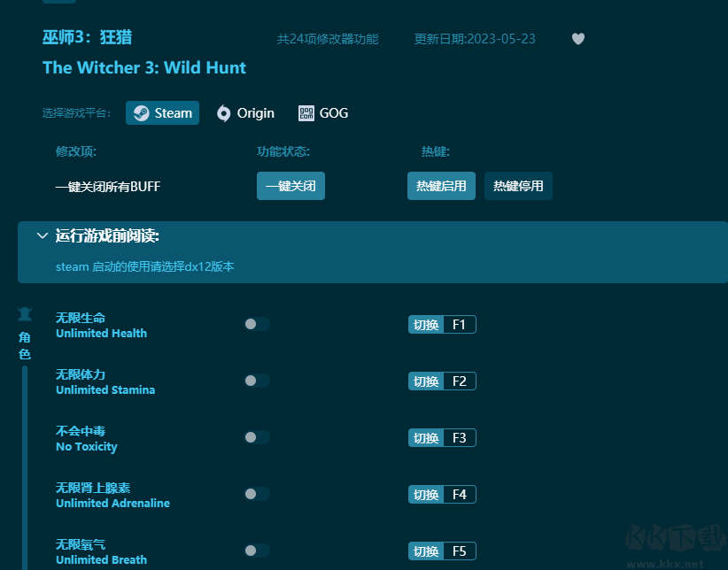Click the character category helmet icon
The image size is (728, 570).
(25, 314)
